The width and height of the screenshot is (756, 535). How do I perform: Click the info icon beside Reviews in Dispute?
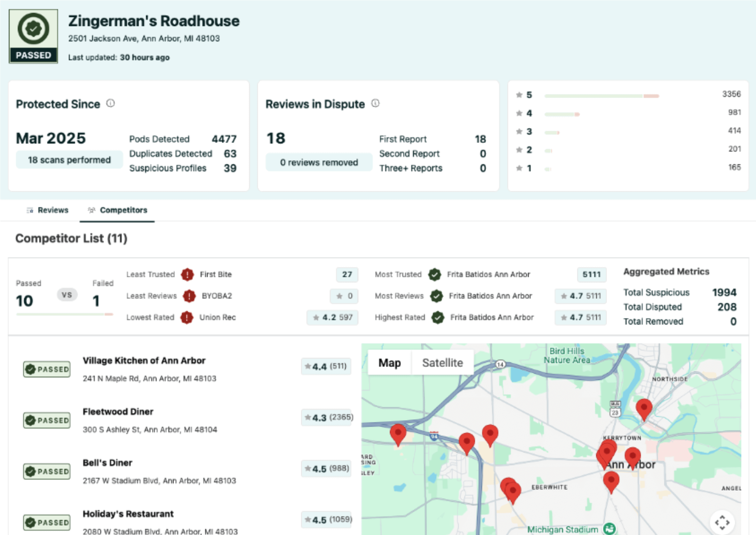coord(375,103)
